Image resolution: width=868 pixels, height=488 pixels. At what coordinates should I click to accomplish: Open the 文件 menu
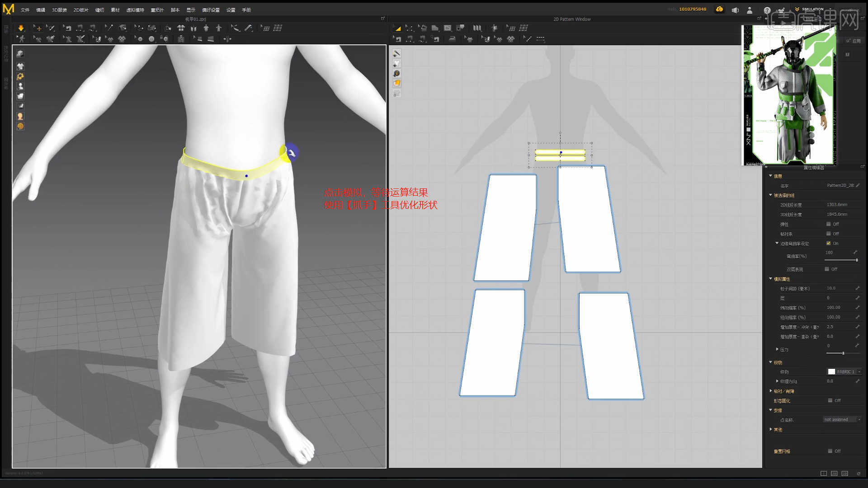(x=25, y=10)
